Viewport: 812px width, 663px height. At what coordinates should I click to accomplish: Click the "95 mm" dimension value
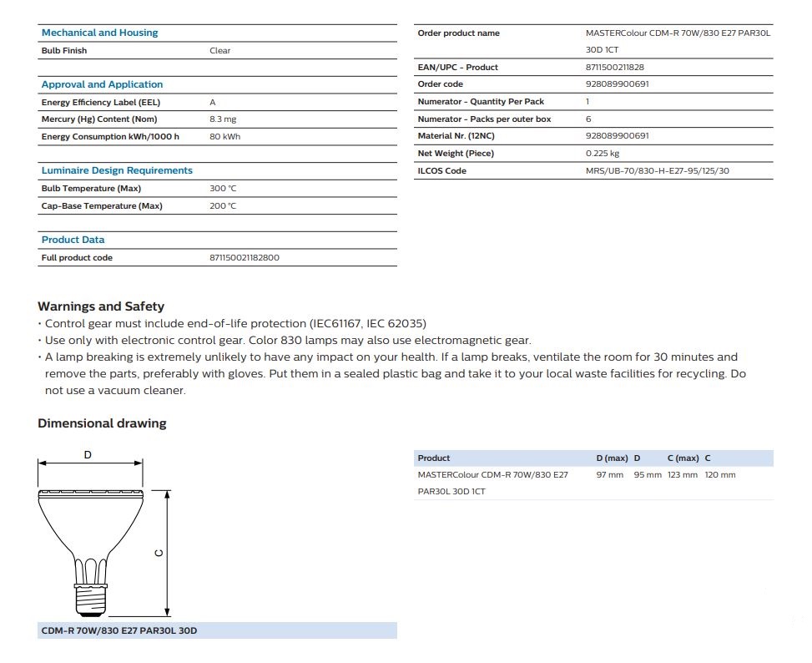(648, 475)
